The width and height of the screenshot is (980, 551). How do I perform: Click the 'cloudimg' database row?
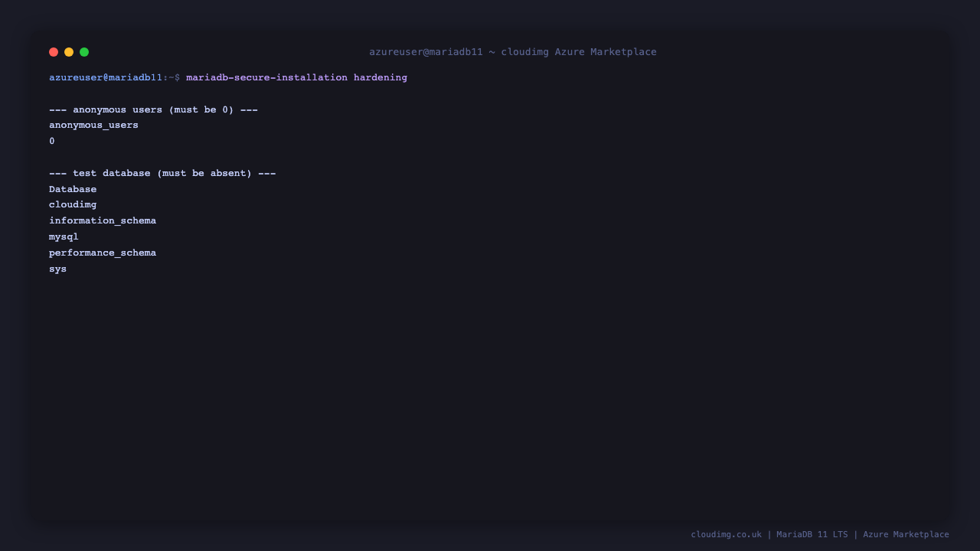73,205
